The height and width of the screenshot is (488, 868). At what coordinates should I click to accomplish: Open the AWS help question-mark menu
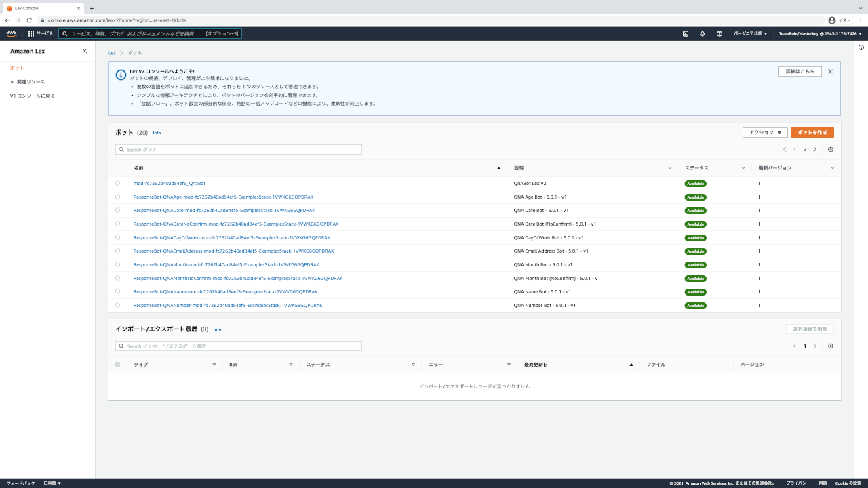tap(719, 33)
